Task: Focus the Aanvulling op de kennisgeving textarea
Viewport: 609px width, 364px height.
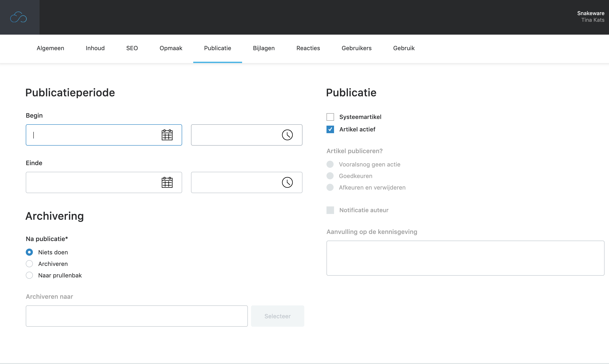Action: tap(466, 258)
